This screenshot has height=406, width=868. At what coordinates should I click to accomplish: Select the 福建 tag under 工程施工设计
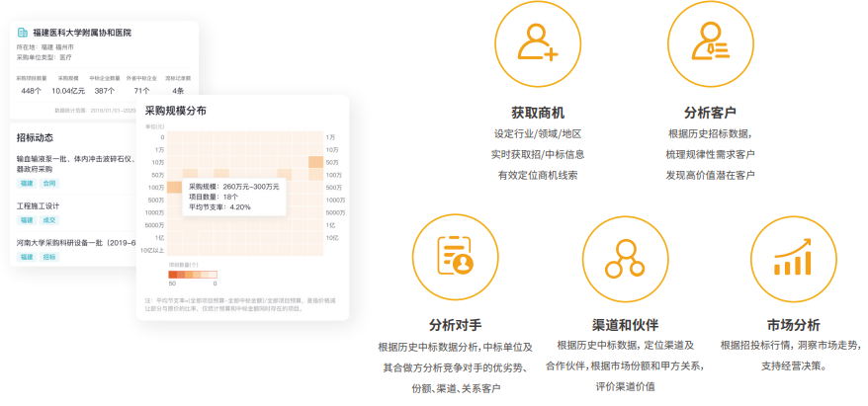point(27,220)
